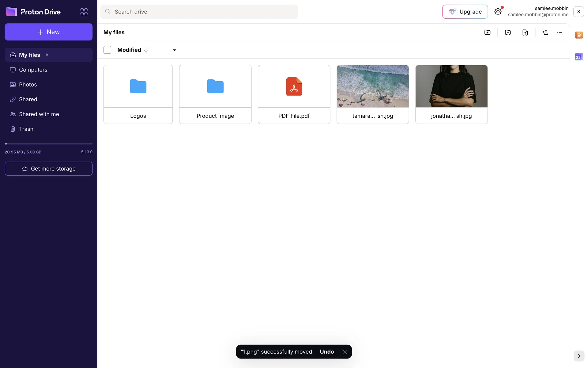Screen dimensions: 588x368
Task: Open the Proton apps grid switcher
Action: pyautogui.click(x=84, y=12)
